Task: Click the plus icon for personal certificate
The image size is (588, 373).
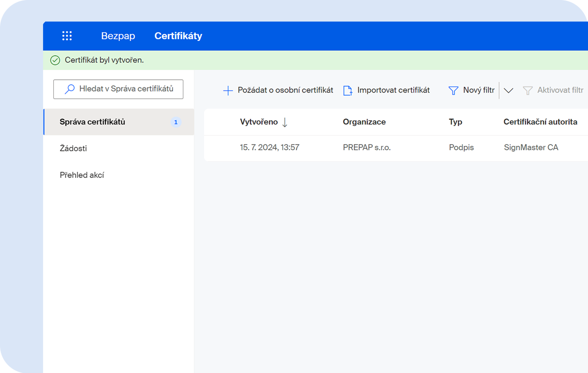Action: tap(228, 90)
